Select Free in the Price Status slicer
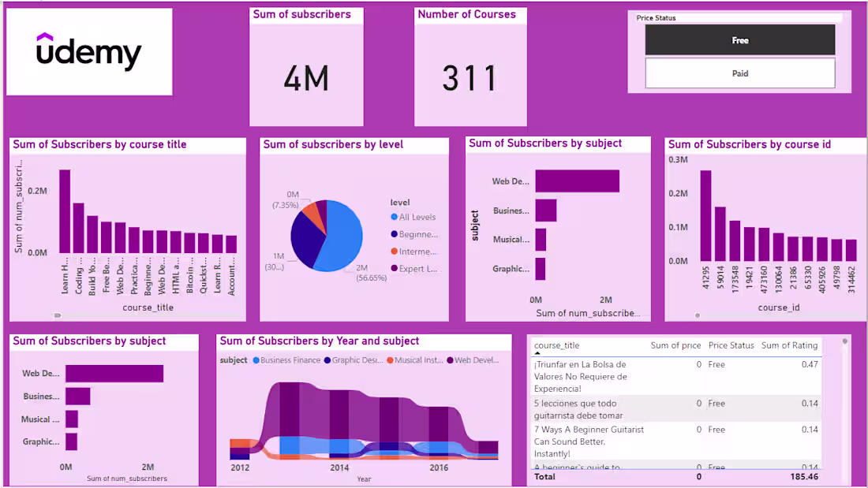 (739, 39)
